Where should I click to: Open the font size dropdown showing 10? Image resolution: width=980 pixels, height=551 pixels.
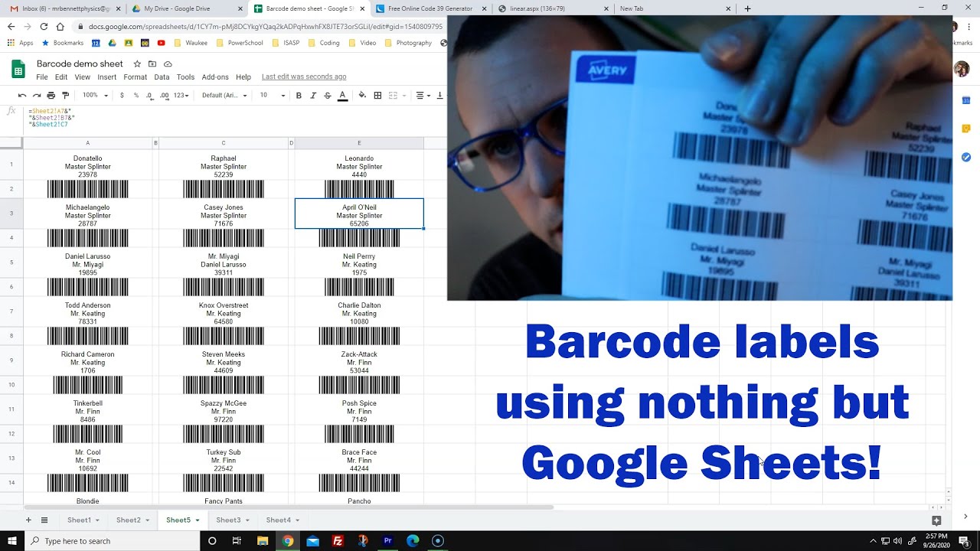[272, 96]
